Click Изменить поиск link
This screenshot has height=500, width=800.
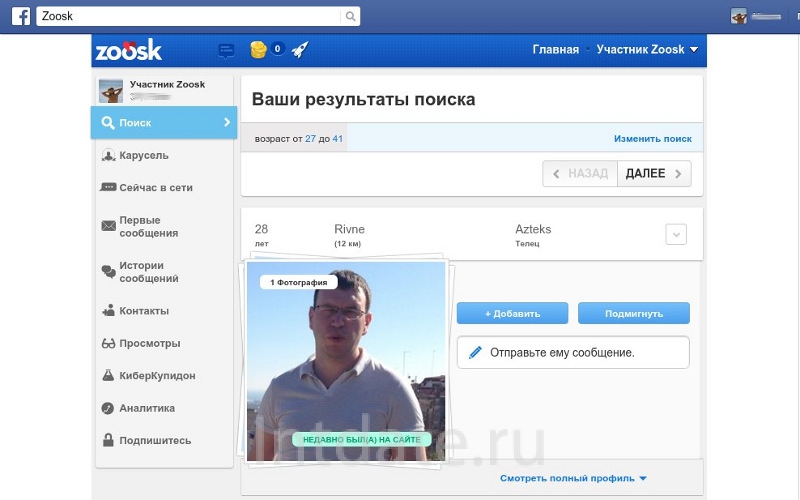[x=653, y=139]
